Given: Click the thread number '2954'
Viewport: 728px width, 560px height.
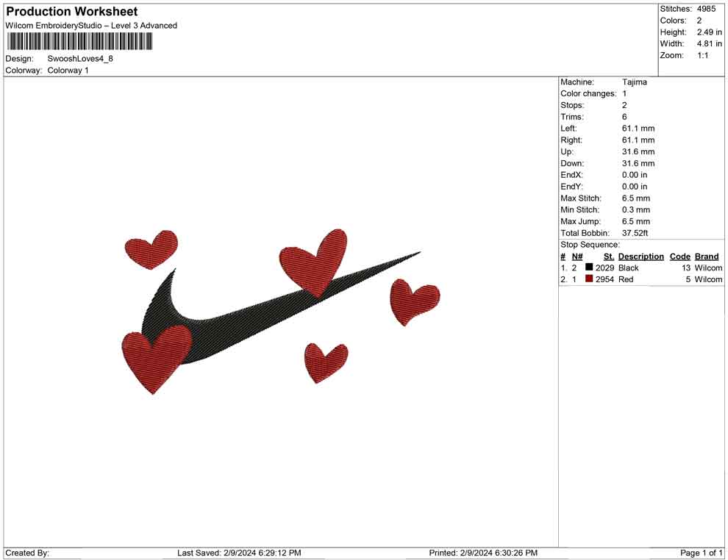Looking at the screenshot, I should click(x=604, y=279).
